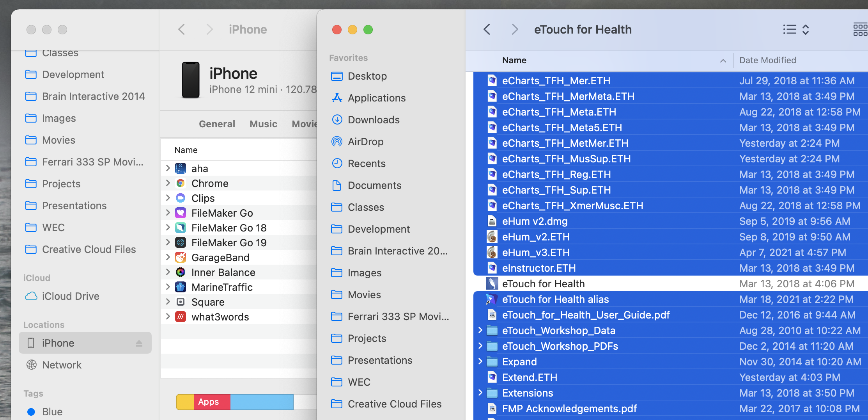The width and height of the screenshot is (868, 420).
Task: Click the AirDrop icon in Favorites
Action: (x=337, y=142)
